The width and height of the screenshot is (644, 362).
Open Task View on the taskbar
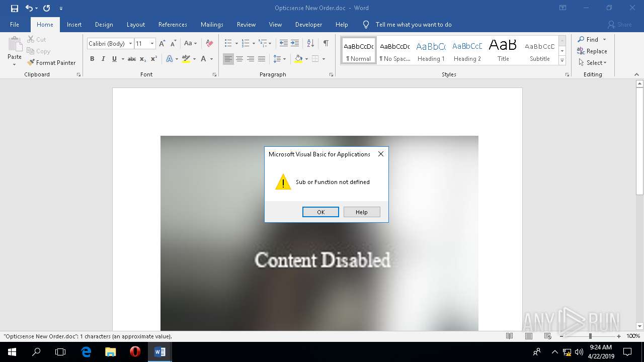(x=60, y=352)
